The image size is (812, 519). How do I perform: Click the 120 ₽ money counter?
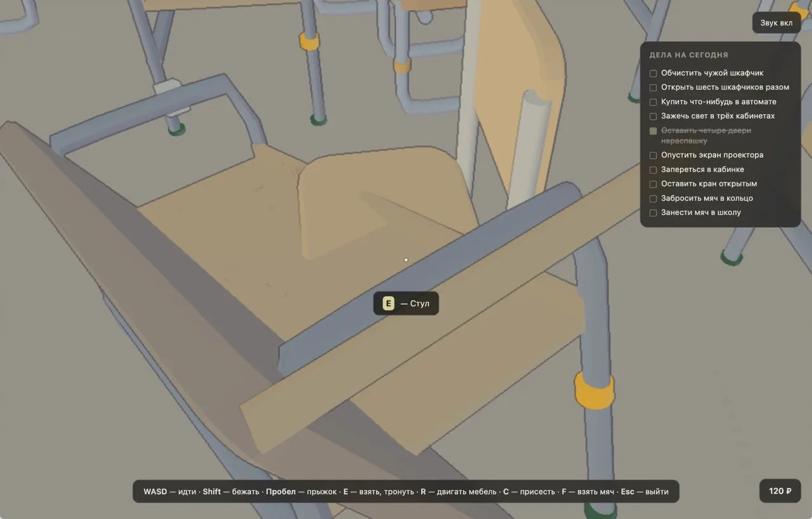click(780, 491)
